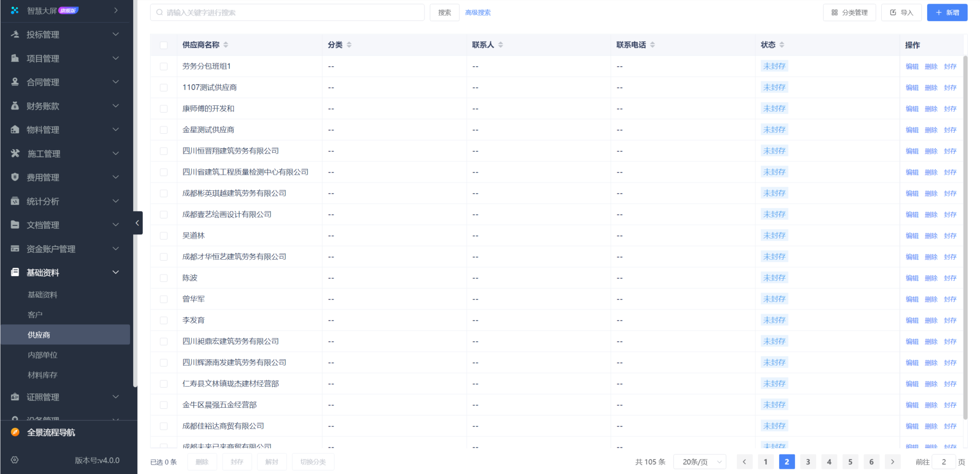Collapse sidebar with the arrow handle
This screenshot has width=980, height=474.
coord(137,223)
